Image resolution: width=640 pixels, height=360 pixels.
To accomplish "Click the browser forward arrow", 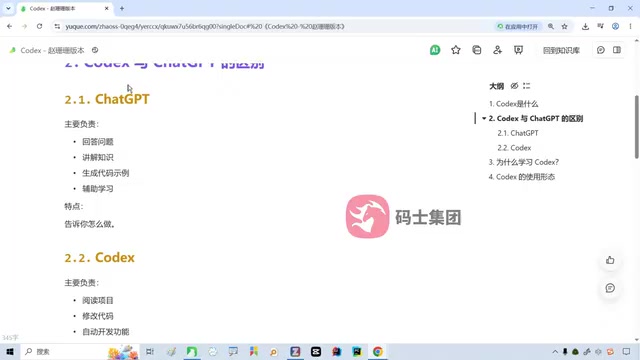I will click(x=24, y=27).
